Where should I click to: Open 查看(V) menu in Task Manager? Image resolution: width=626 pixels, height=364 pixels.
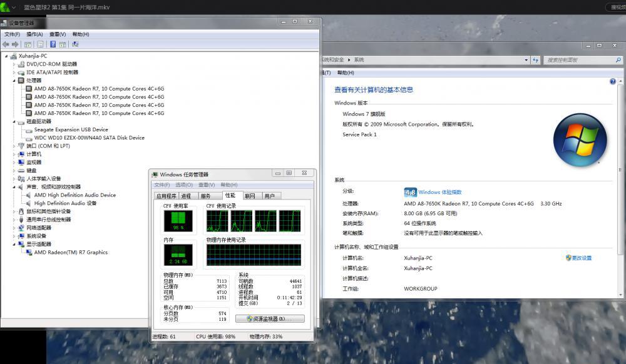[x=207, y=185]
